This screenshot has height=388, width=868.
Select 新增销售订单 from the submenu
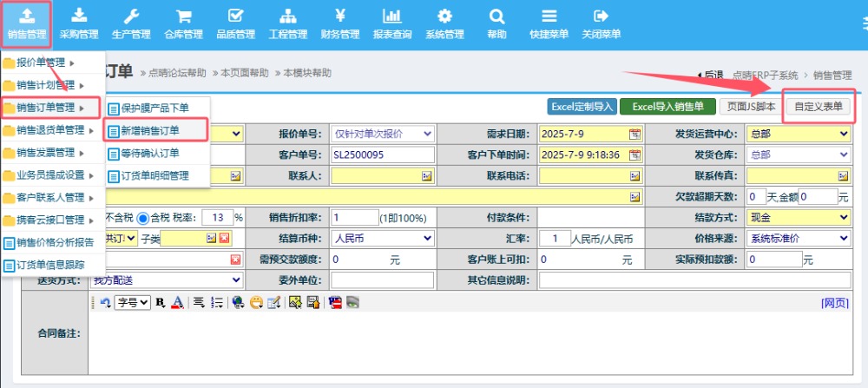[x=156, y=130]
